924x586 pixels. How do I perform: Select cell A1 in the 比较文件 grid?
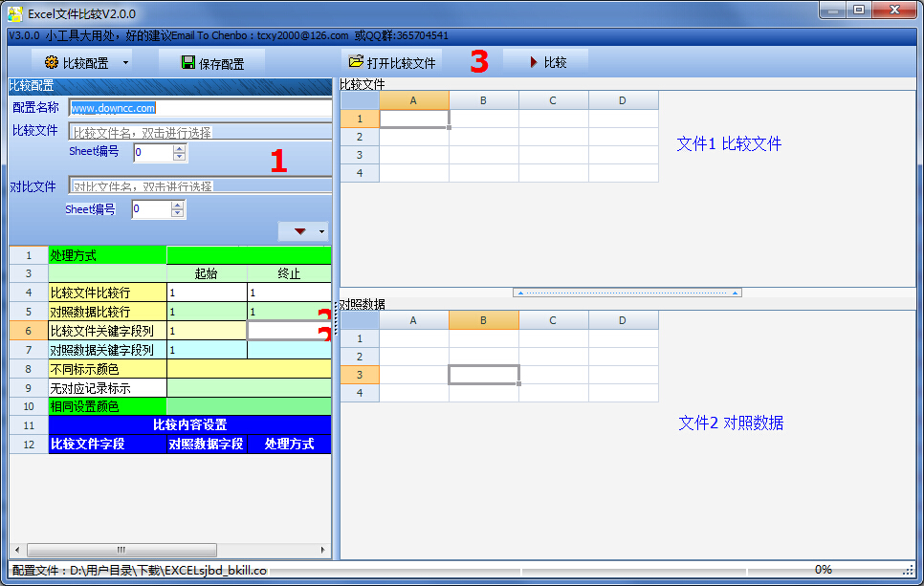(x=413, y=118)
